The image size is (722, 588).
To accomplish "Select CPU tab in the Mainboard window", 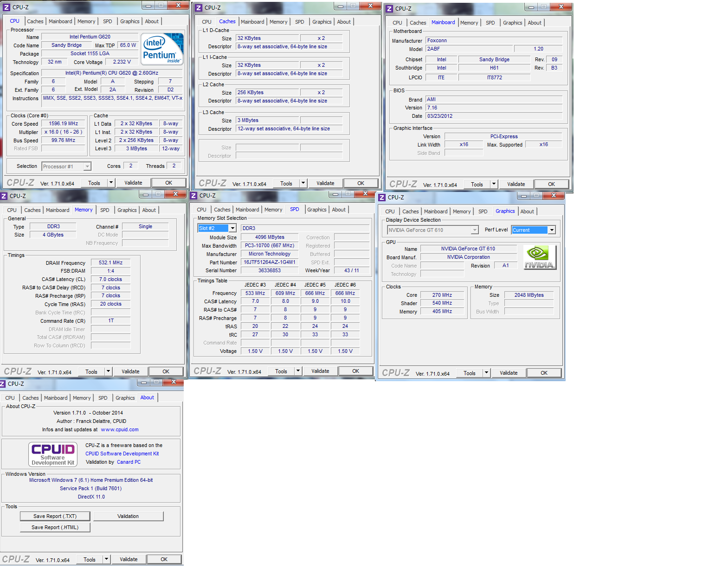I will [x=398, y=23].
